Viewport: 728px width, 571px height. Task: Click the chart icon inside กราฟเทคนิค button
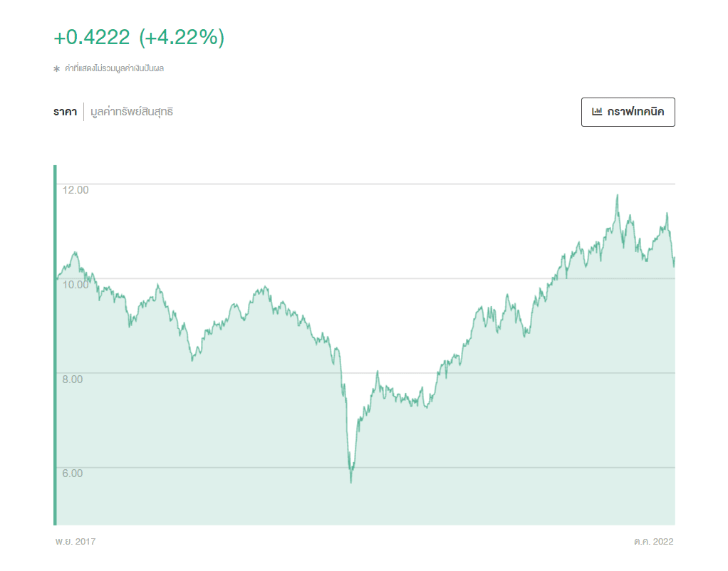click(x=597, y=112)
